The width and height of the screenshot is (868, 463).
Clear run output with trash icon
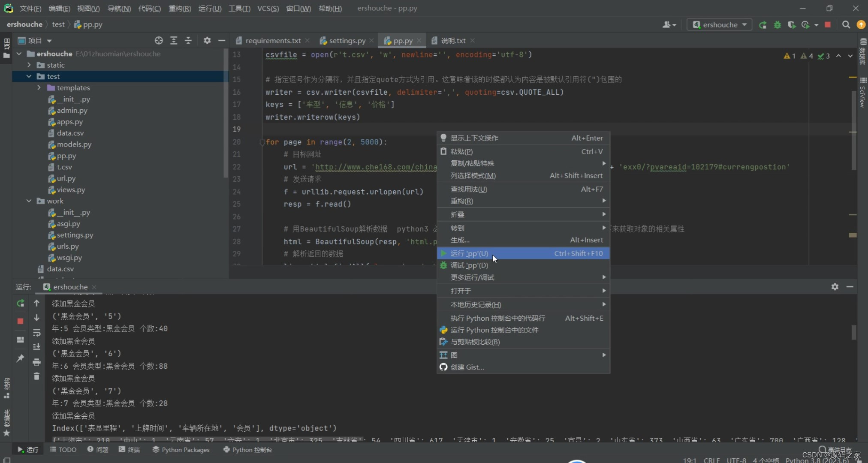(36, 376)
